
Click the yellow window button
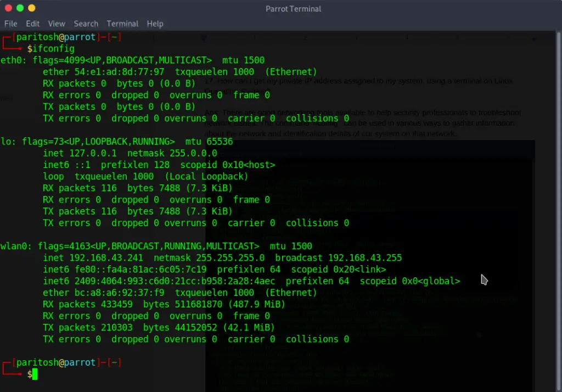point(31,8)
